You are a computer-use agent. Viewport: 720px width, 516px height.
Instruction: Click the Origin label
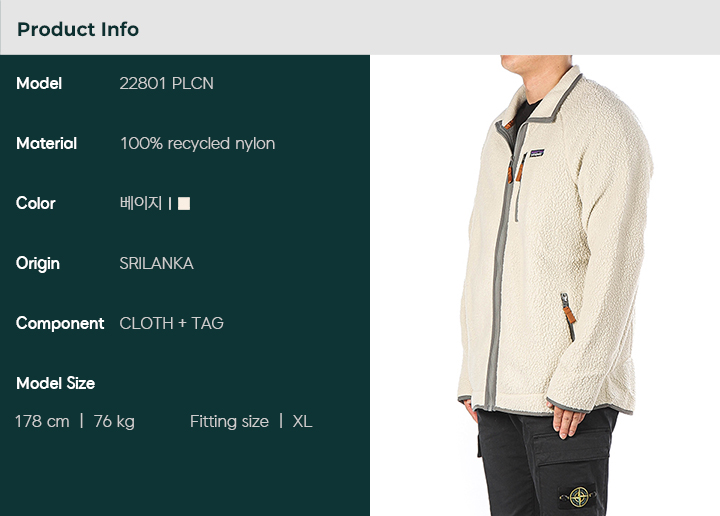(38, 264)
